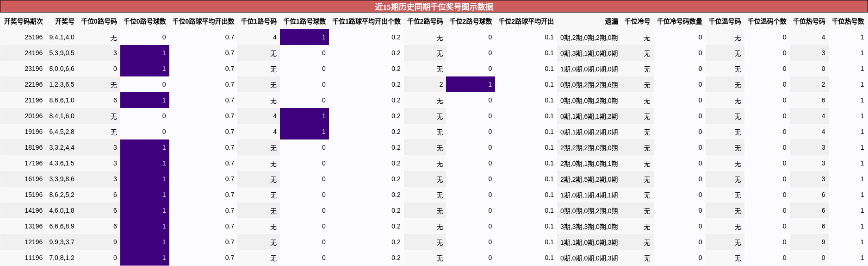Click draw number 9,4,1,4,0
Viewport: 868px width, 266px height.
click(x=62, y=37)
